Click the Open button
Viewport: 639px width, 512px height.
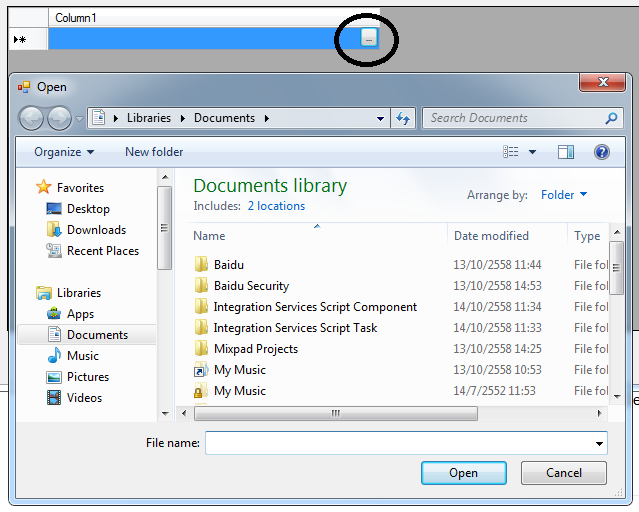point(464,473)
